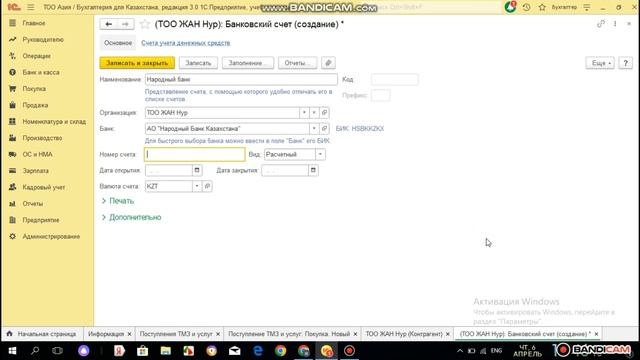Go back with the left arrow button
This screenshot has width=640, height=360.
pos(108,24)
